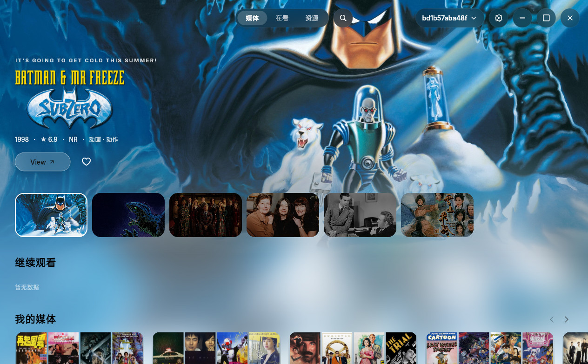Close the application window
This screenshot has width=588, height=364.
[570, 18]
